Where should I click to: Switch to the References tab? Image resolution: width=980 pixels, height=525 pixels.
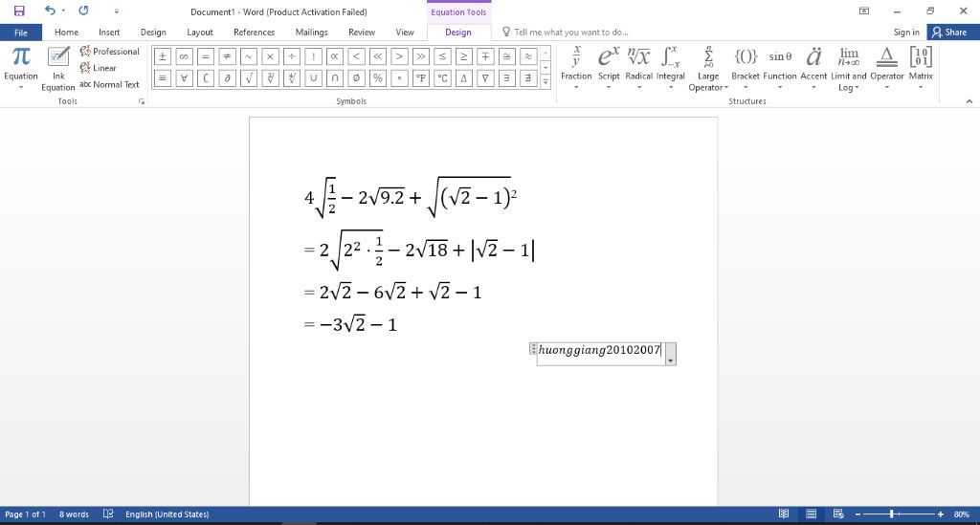(x=254, y=33)
